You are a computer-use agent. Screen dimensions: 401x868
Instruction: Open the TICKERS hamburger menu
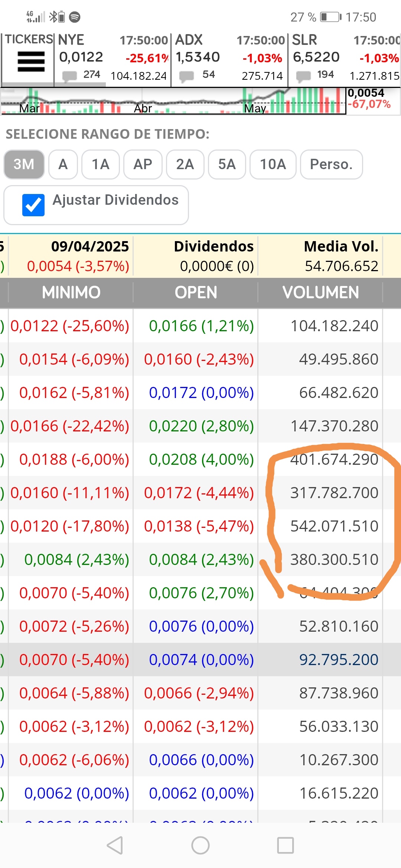pos(31,61)
